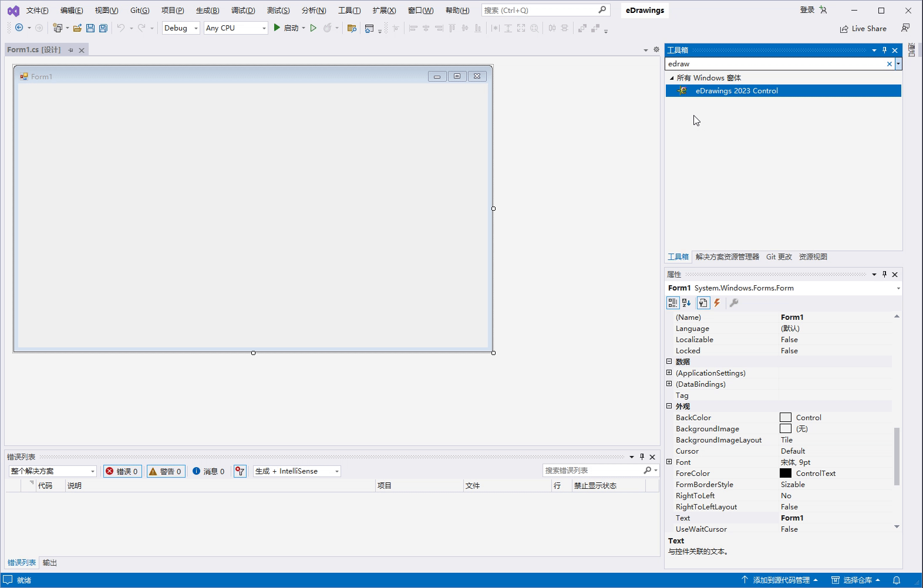Click the property pages wrench icon
Viewport: 923px width, 588px height.
pos(734,303)
